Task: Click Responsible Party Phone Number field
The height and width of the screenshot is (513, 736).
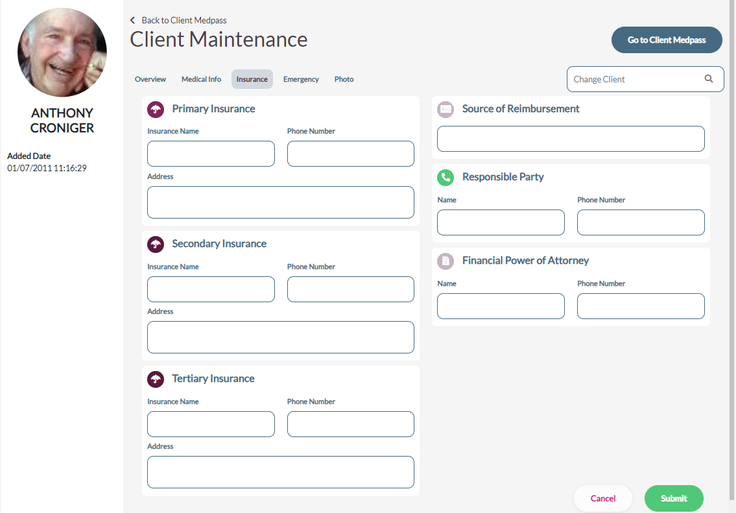Action: tap(641, 222)
